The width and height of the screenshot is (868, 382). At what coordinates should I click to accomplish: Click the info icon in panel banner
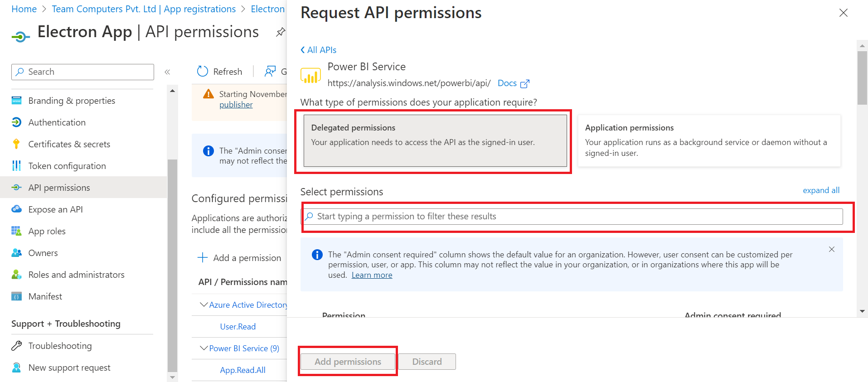(317, 255)
